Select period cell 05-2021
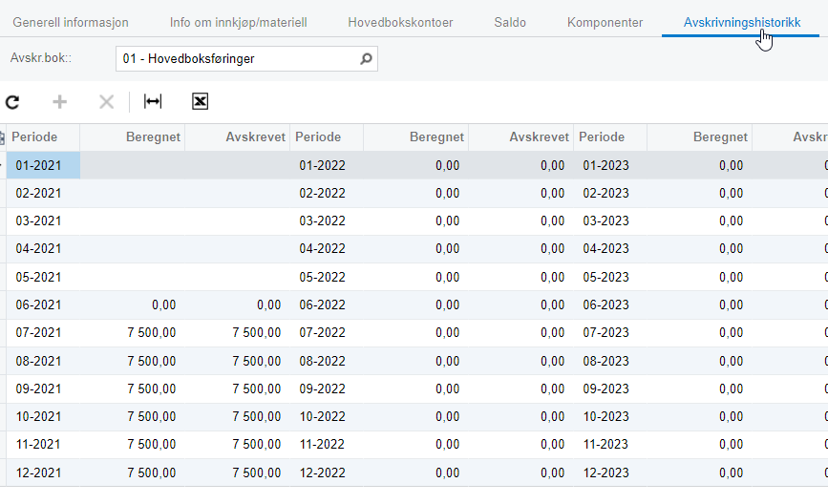This screenshot has height=504, width=828. point(43,277)
